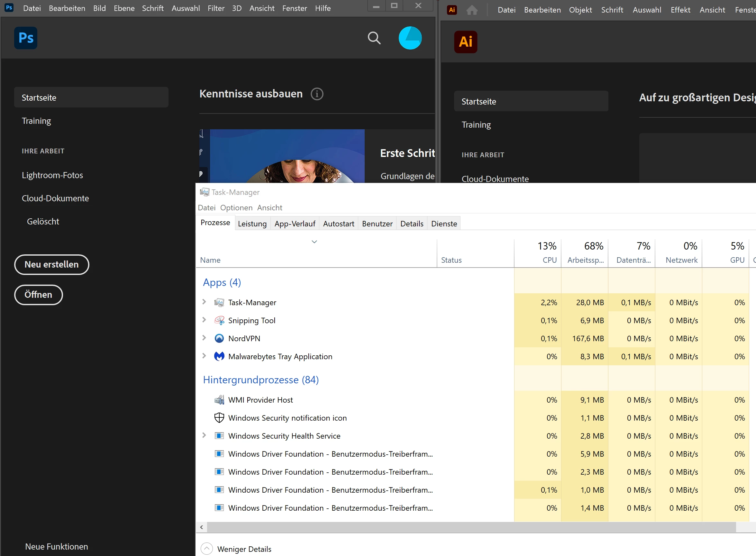This screenshot has width=756, height=556.
Task: Collapse view with Weniger Details arrow
Action: 207,549
